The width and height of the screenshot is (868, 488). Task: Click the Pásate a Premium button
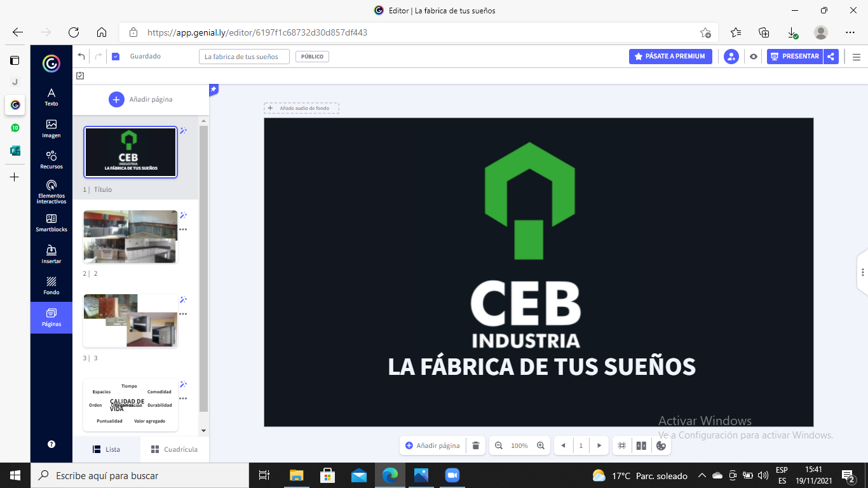click(x=670, y=56)
